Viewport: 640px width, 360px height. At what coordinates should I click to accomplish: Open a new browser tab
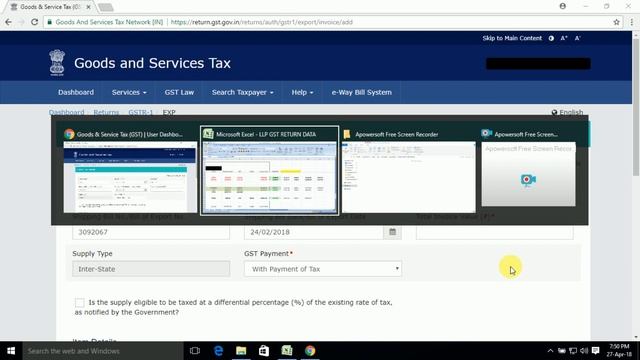coord(105,7)
